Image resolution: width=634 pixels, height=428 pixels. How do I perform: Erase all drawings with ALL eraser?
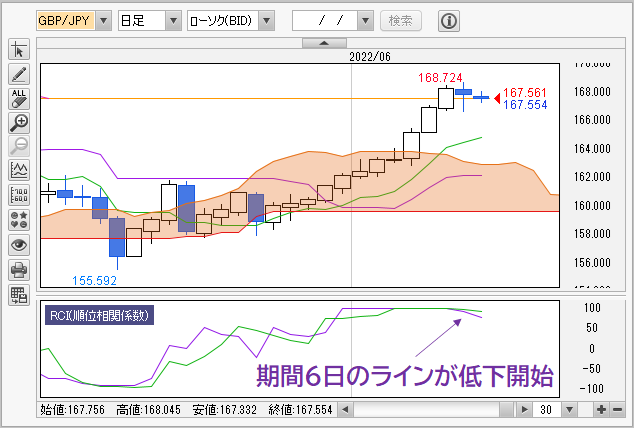coord(19,98)
